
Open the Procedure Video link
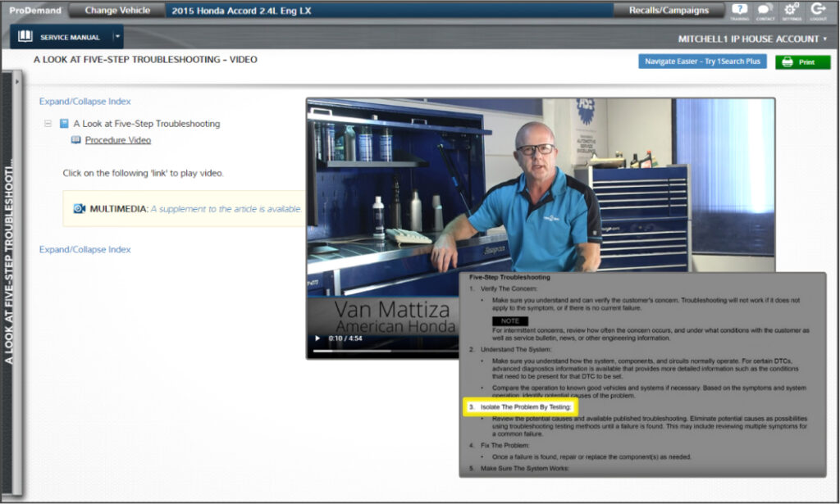[118, 139]
